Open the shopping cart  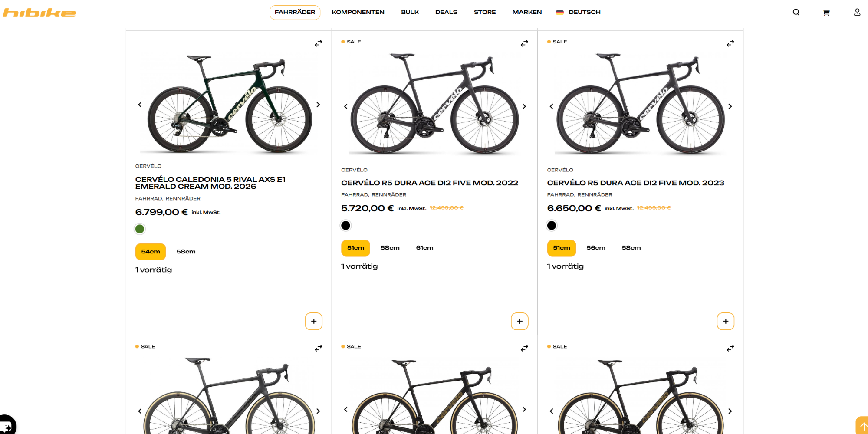point(826,13)
